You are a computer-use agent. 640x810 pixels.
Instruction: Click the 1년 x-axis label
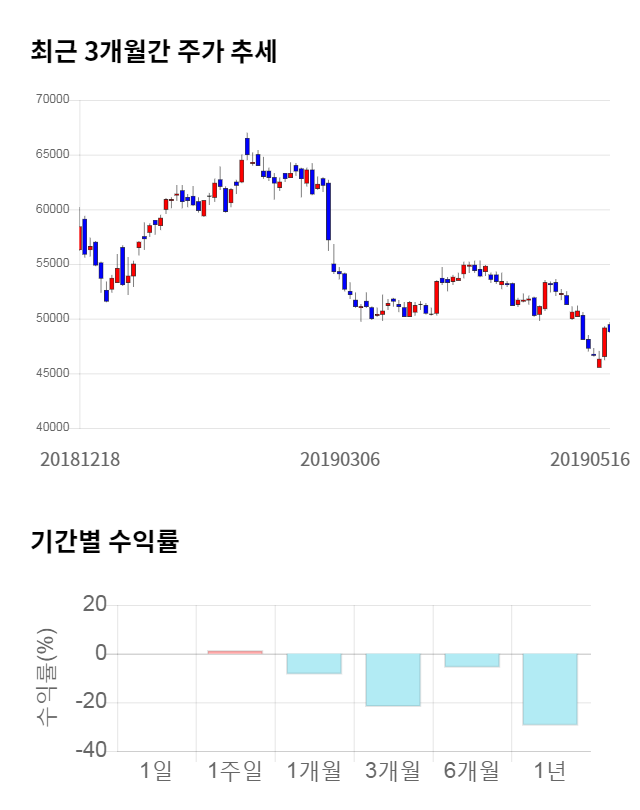550,771
